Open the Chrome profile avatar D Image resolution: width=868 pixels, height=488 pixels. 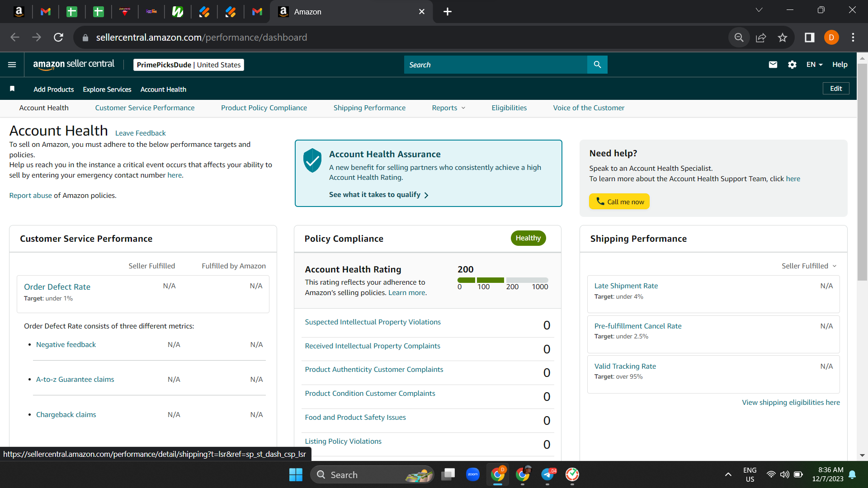[831, 38]
